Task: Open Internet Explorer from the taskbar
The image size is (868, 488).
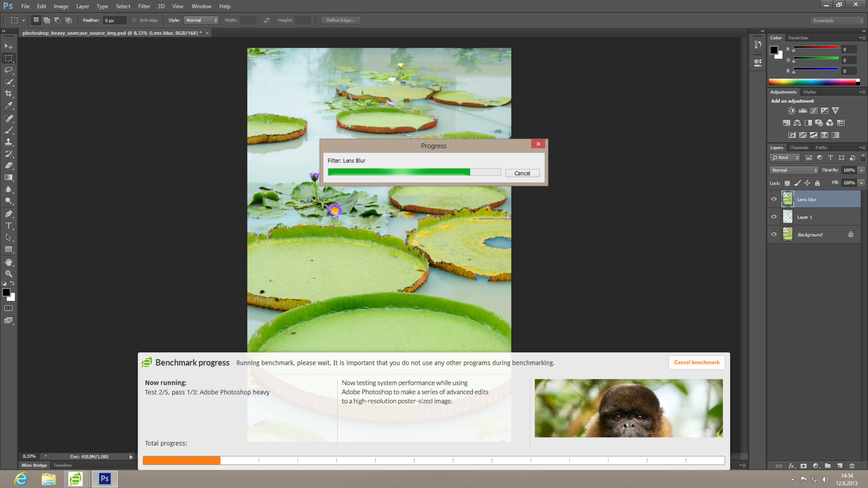Action: pyautogui.click(x=20, y=479)
